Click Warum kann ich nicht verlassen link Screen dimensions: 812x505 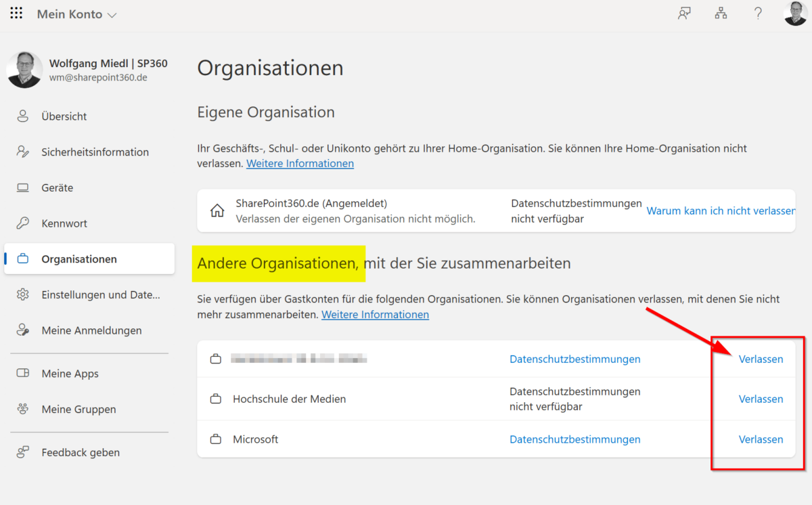point(720,211)
